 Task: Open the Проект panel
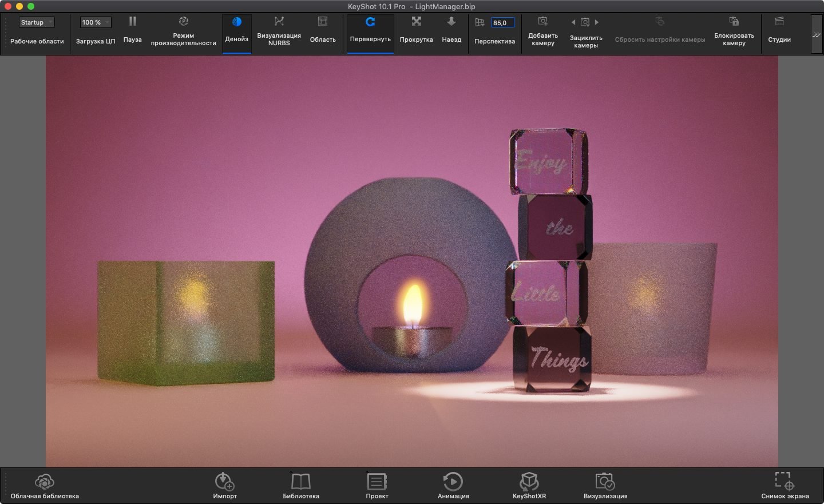(x=377, y=484)
